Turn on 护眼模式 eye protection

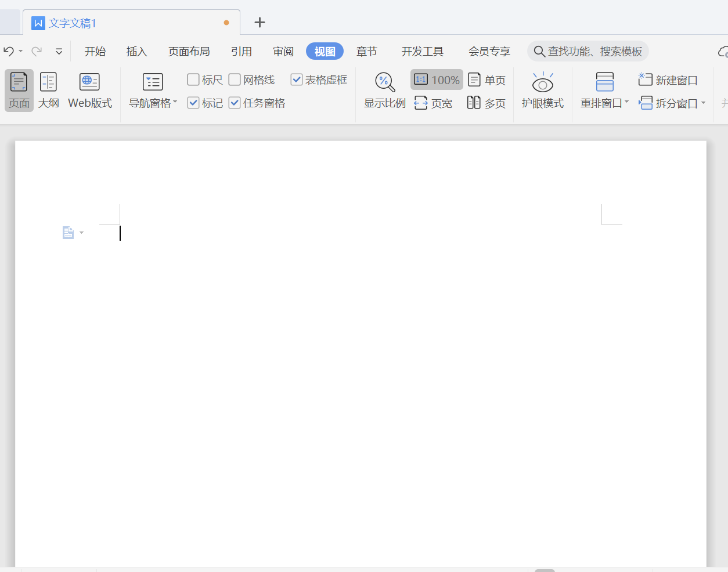point(542,90)
